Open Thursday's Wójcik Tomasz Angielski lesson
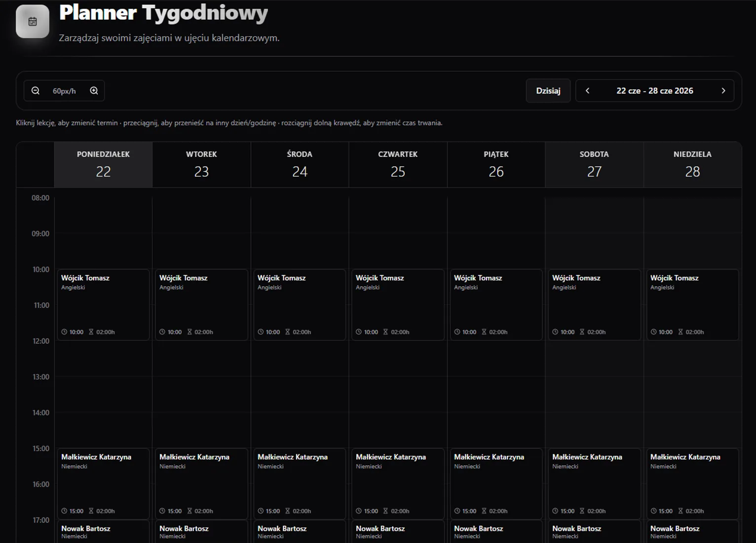Viewport: 756px width, 543px height. [398, 305]
